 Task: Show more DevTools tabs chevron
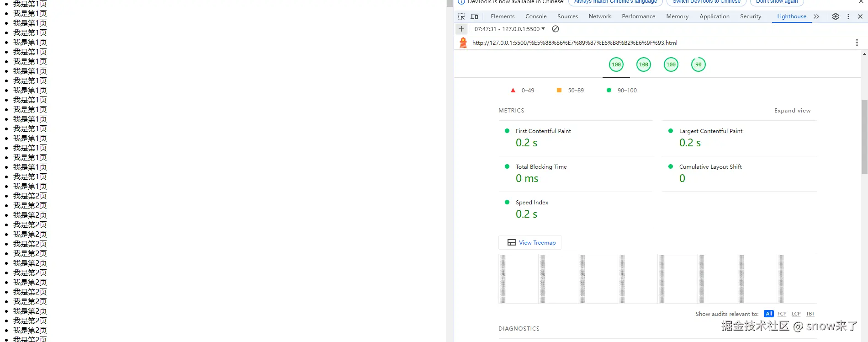click(x=816, y=16)
